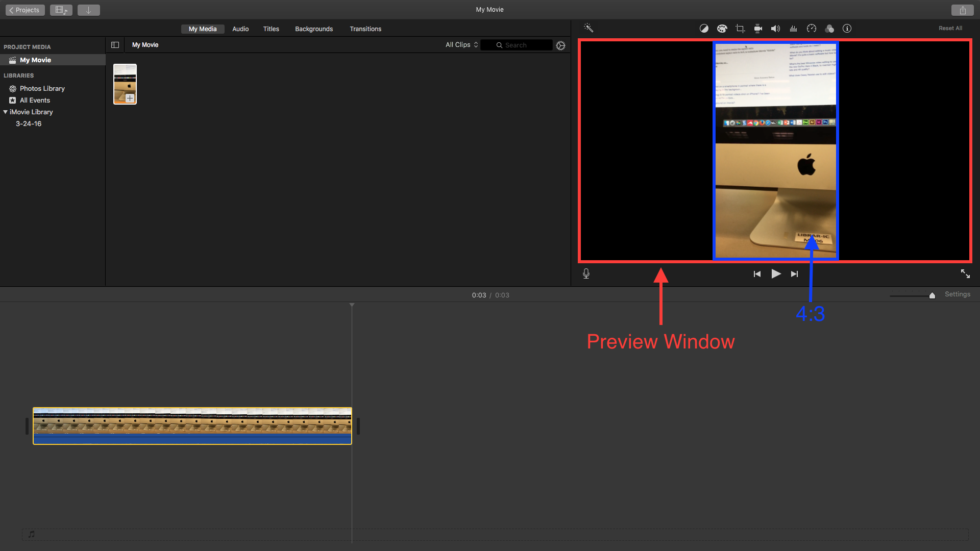This screenshot has height=551, width=980.
Task: Select the cropping tool icon
Action: click(740, 29)
